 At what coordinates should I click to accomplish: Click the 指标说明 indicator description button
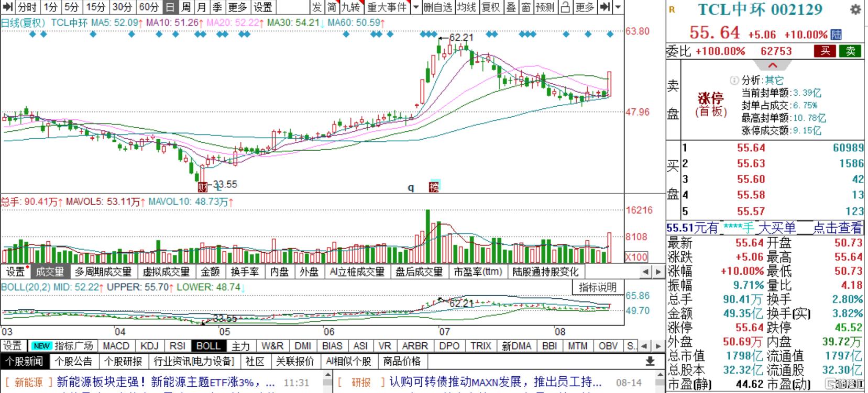598,287
